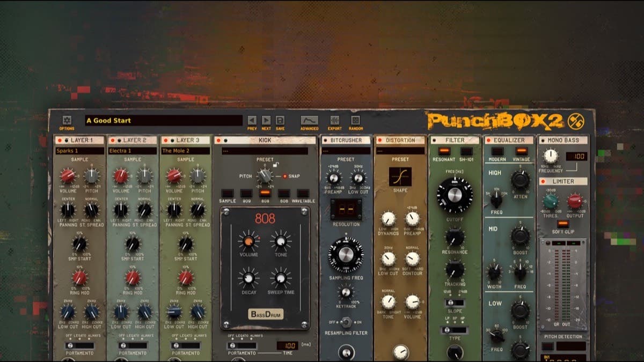Click the Mono Bass frequency value 100
644x362 pixels.
(x=576, y=156)
